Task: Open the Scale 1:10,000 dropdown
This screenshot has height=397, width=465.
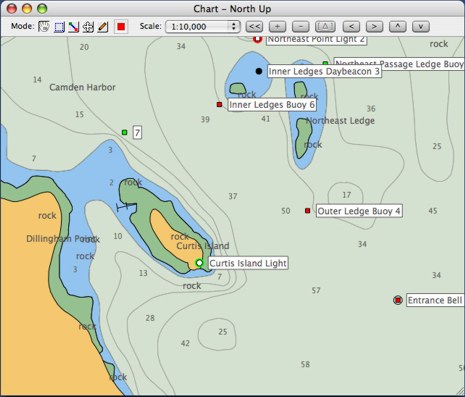Action: pos(203,27)
